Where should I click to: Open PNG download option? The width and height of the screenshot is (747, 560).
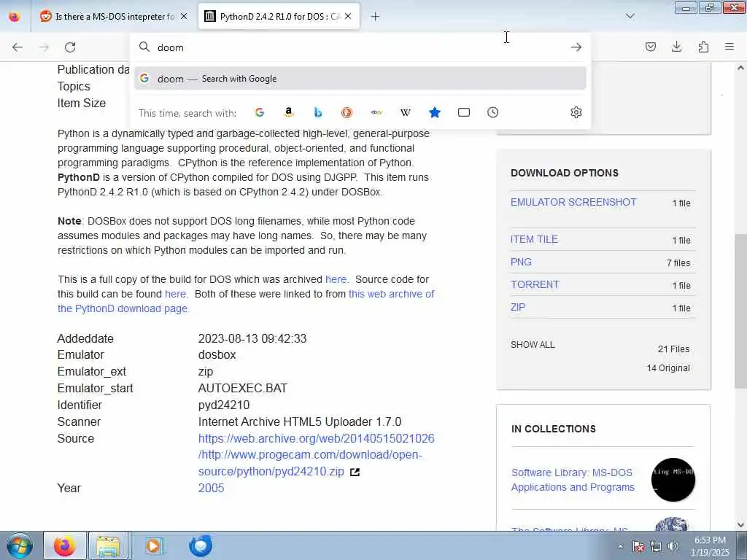(x=521, y=262)
